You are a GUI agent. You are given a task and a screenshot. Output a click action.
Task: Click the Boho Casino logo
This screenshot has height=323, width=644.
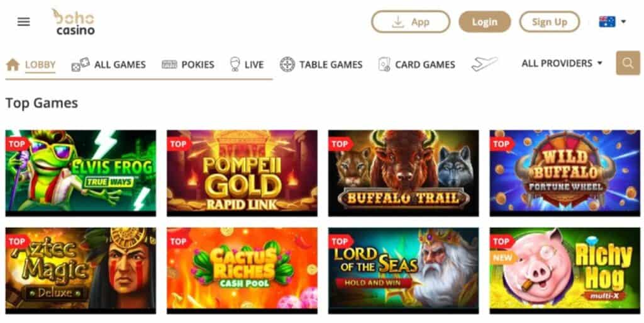(x=74, y=22)
